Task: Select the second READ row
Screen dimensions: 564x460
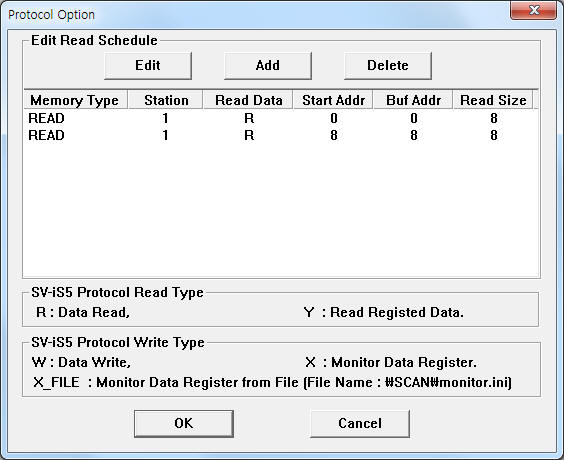Action: pos(281,135)
